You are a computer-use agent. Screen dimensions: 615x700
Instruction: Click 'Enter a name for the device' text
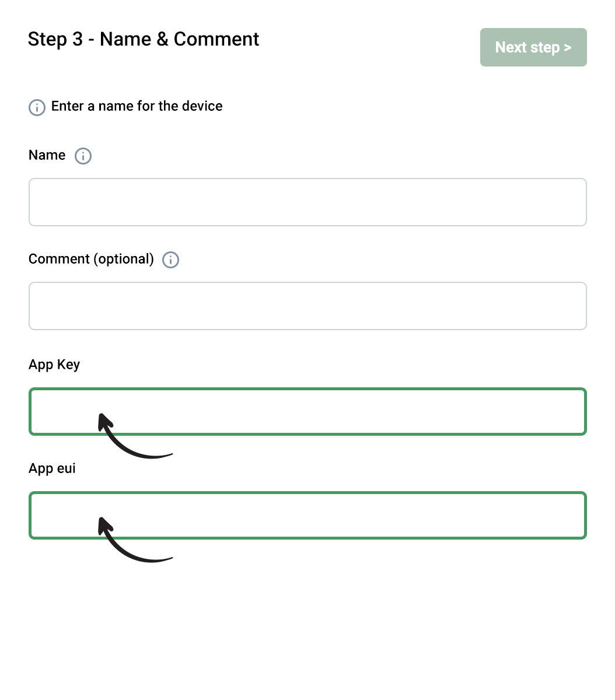137,106
